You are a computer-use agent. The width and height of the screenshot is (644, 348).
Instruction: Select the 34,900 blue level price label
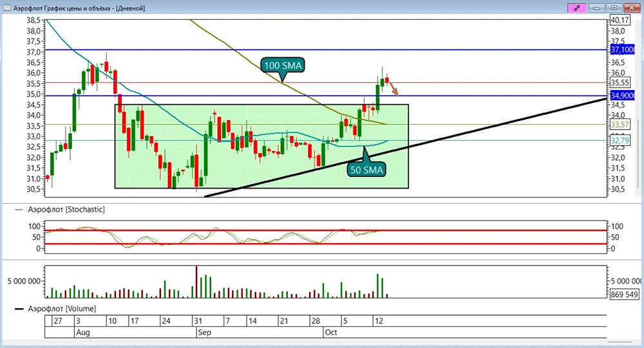(622, 96)
